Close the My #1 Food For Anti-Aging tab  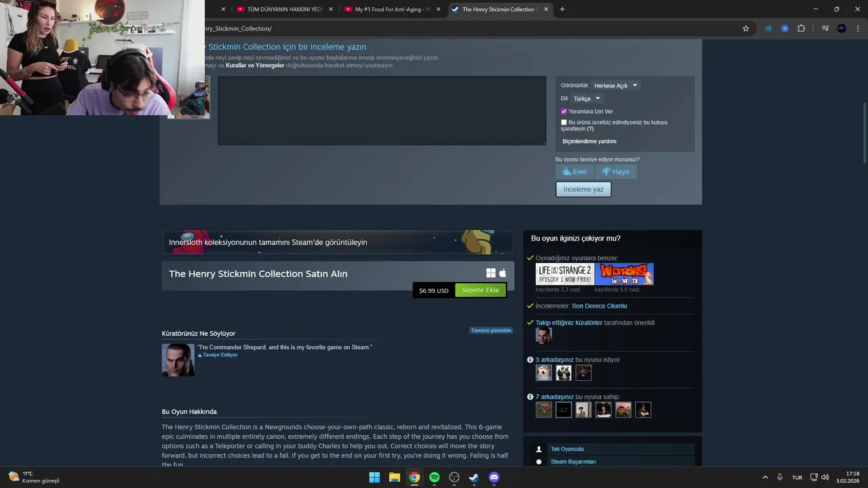click(438, 9)
